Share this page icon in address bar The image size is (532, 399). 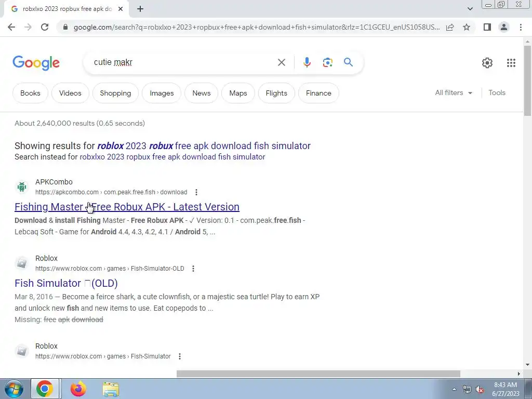click(450, 27)
